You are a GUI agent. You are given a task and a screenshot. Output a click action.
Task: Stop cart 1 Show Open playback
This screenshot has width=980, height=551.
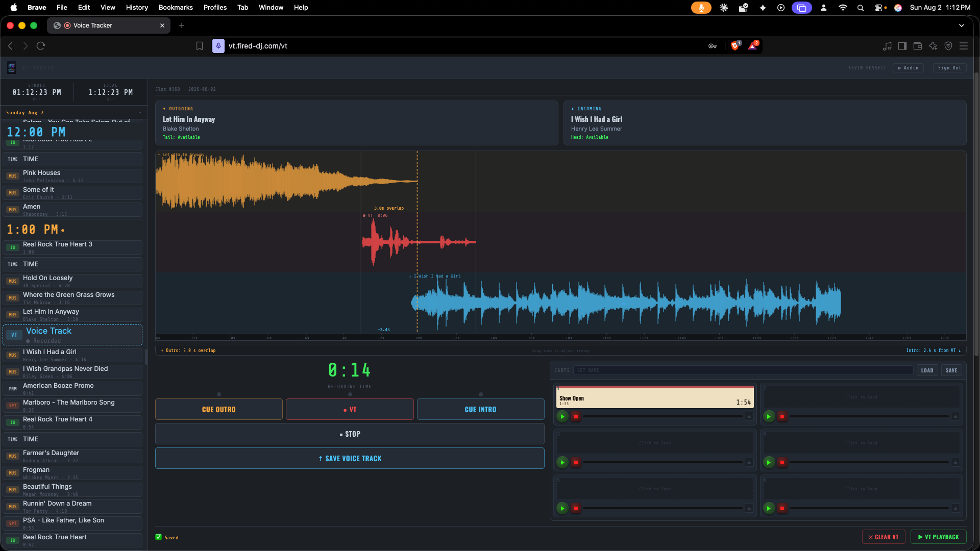point(576,416)
